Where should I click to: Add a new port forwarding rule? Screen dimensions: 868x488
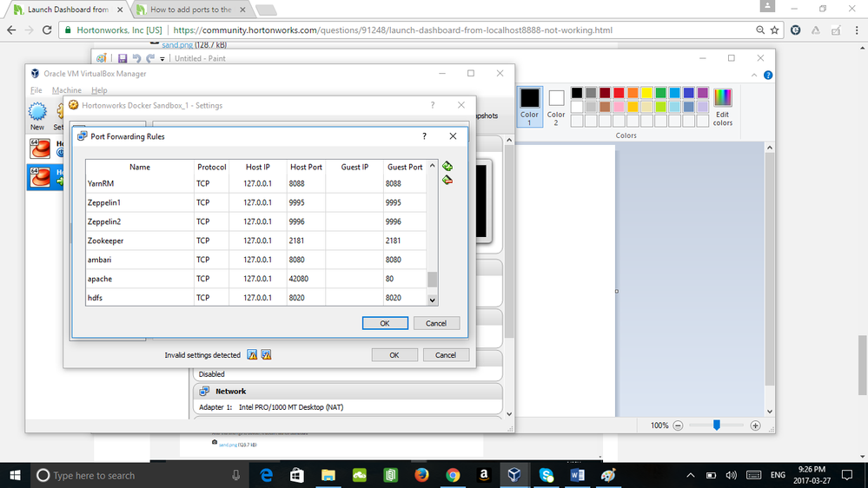point(447,166)
